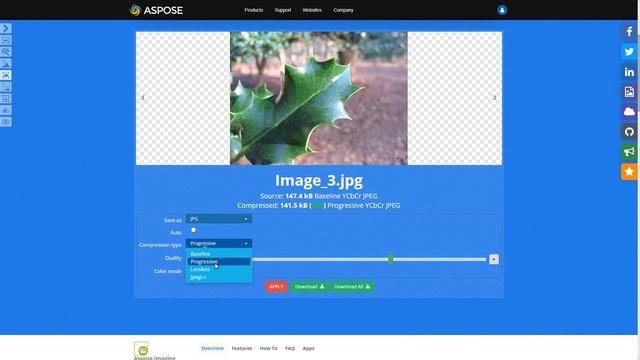Click the highlighted white sidebar tool icon

click(x=6, y=75)
